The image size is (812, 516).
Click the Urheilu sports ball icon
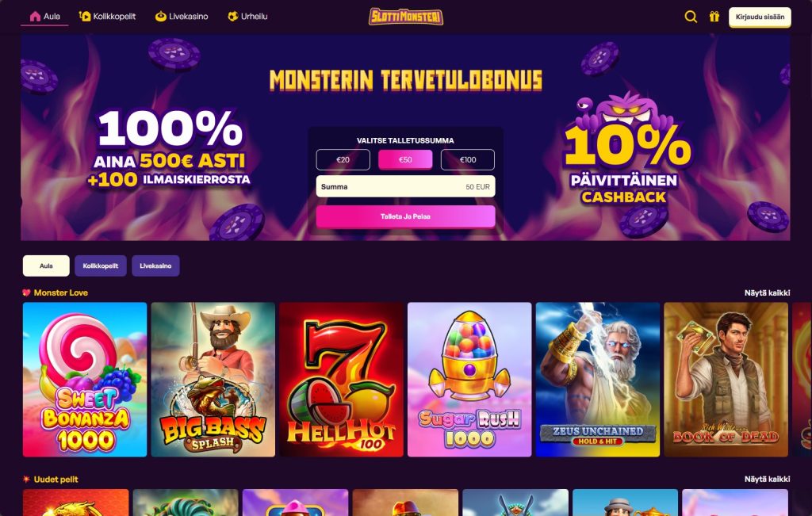(x=233, y=16)
